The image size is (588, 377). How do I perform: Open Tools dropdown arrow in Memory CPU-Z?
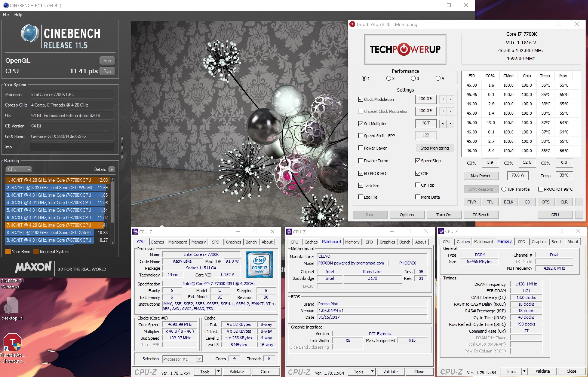524,371
